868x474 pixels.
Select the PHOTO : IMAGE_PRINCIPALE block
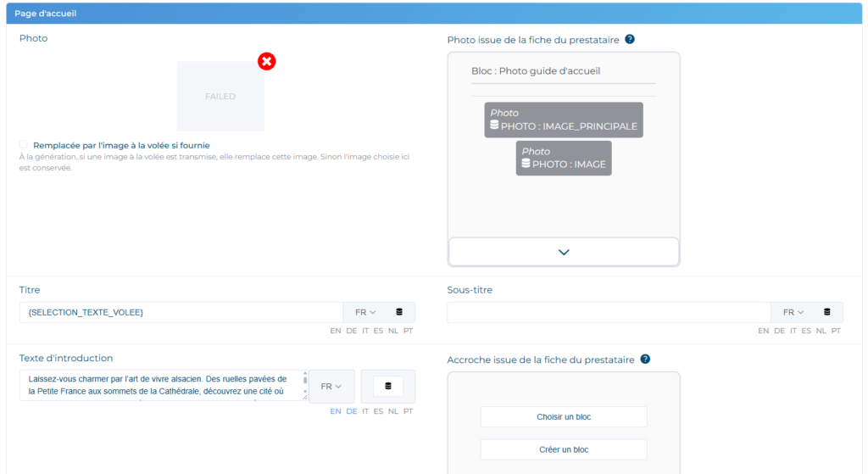coord(564,120)
